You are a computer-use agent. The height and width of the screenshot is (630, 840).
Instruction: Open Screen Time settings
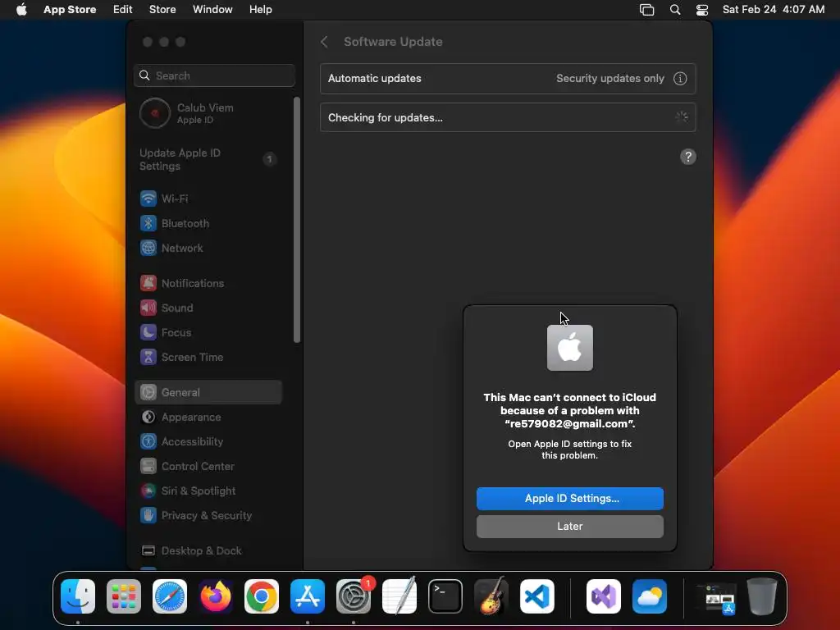tap(208, 358)
